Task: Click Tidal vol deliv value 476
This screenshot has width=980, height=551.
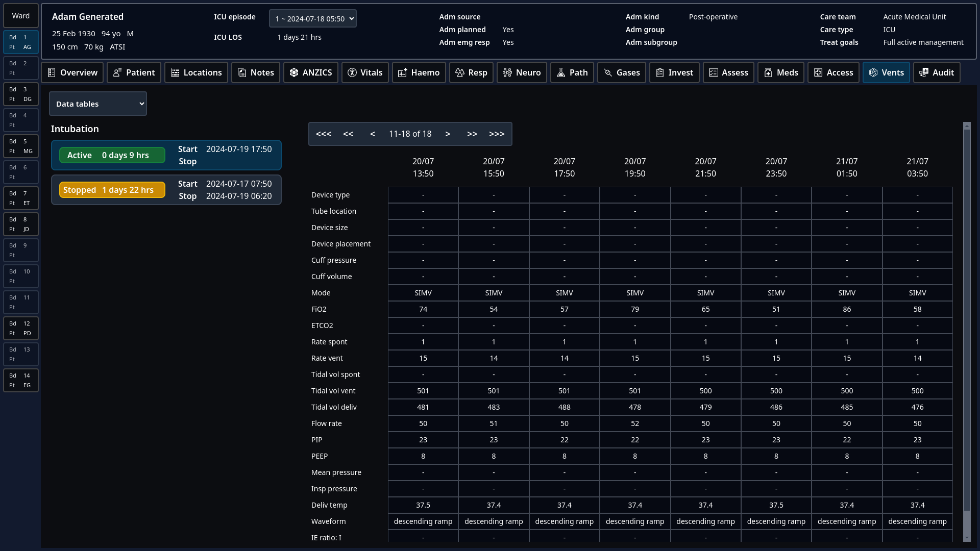Action: pos(917,407)
